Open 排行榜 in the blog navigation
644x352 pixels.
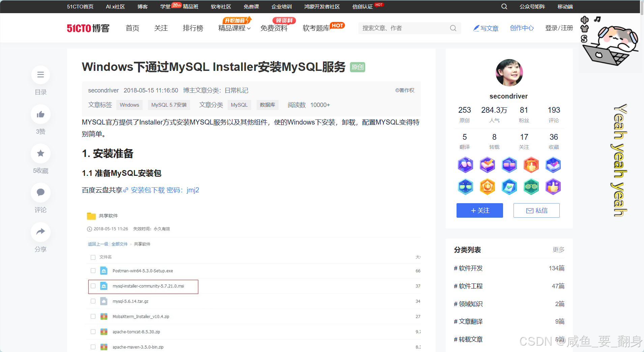click(x=193, y=28)
